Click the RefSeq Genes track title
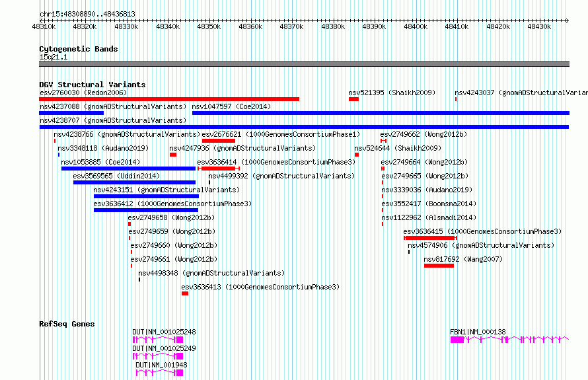This screenshot has height=380, width=588. point(67,324)
